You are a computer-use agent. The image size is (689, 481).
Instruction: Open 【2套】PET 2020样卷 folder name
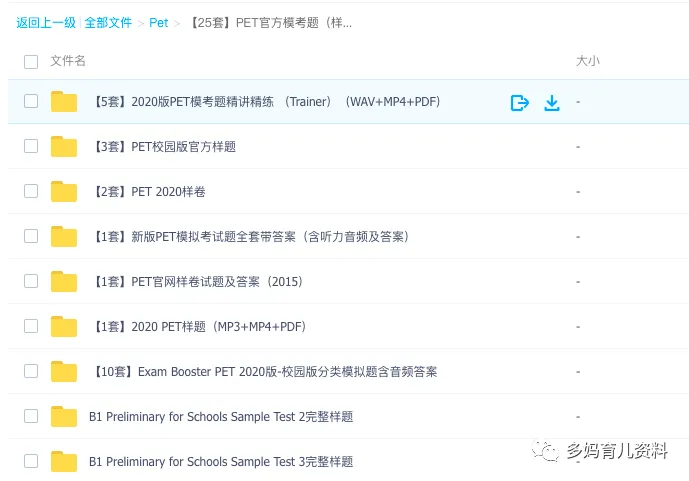(x=149, y=192)
